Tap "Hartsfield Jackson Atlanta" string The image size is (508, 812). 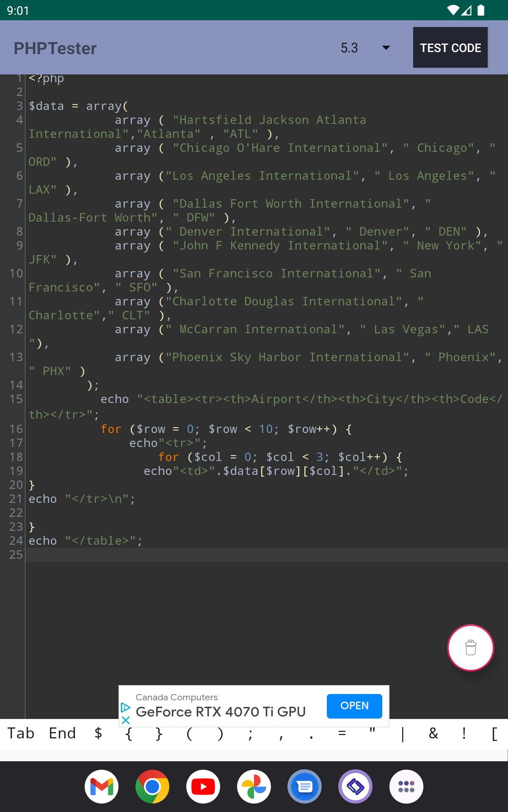pyautogui.click(x=269, y=120)
